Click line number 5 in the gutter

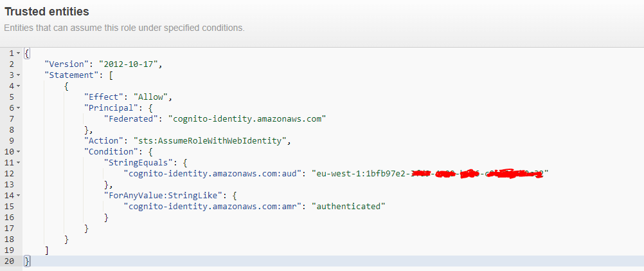coord(12,97)
